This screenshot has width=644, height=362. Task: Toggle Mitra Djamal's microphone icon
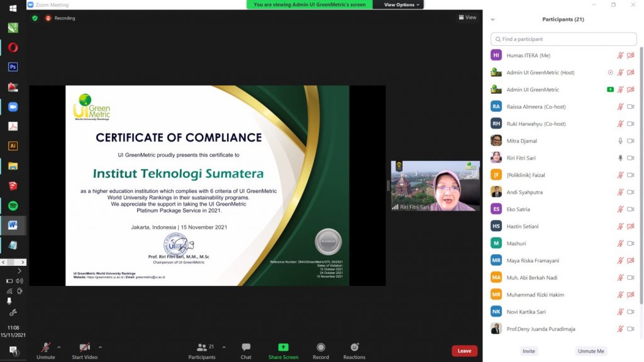[620, 141]
